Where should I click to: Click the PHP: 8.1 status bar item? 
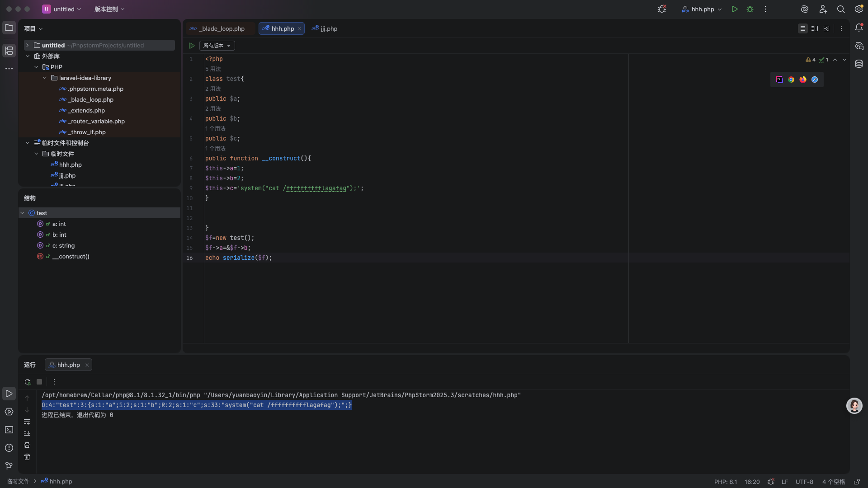(725, 482)
